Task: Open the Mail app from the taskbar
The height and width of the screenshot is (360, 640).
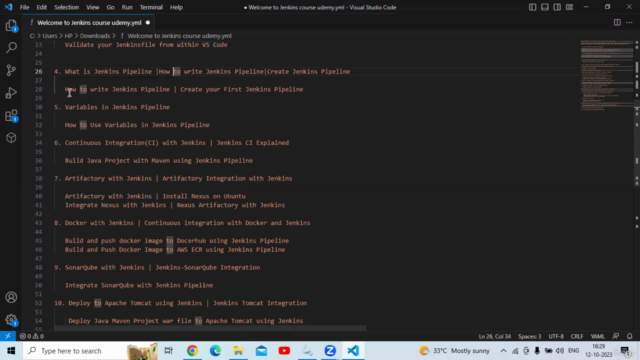Action: coord(261,351)
